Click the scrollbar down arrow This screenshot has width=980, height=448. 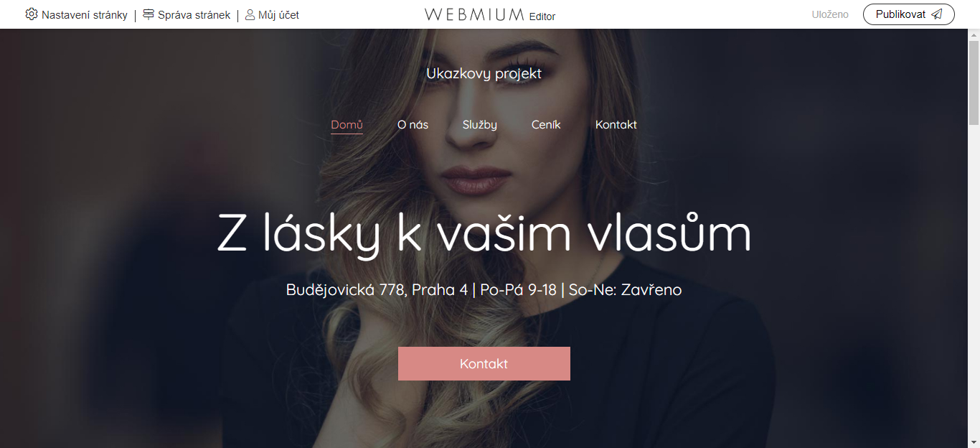[974, 442]
